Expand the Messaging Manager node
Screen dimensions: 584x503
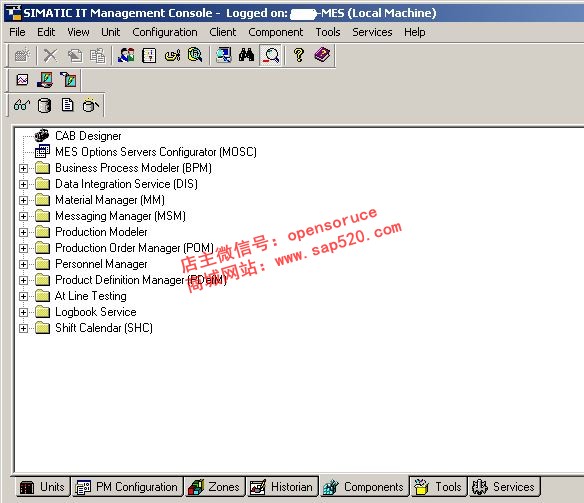click(x=23, y=216)
